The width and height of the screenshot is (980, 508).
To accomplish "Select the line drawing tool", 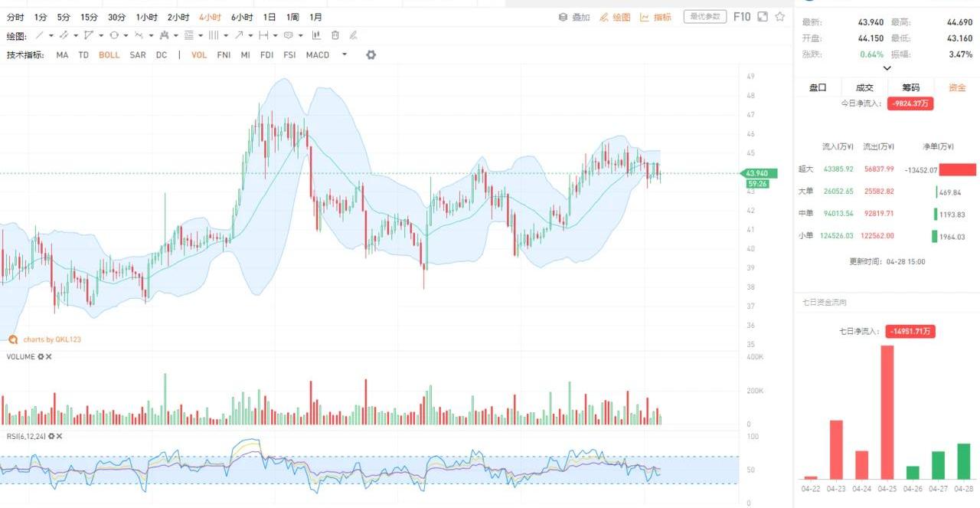I will [40, 35].
